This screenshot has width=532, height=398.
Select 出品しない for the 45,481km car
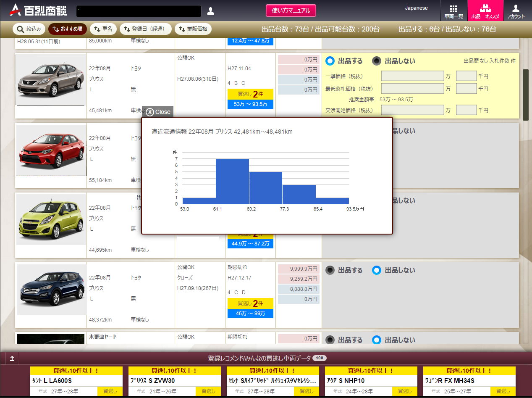pos(377,61)
